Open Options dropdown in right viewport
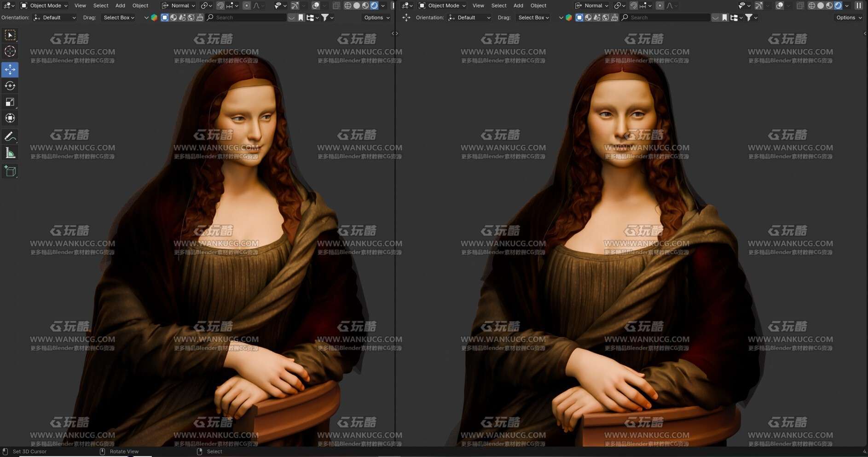 pyautogui.click(x=849, y=18)
